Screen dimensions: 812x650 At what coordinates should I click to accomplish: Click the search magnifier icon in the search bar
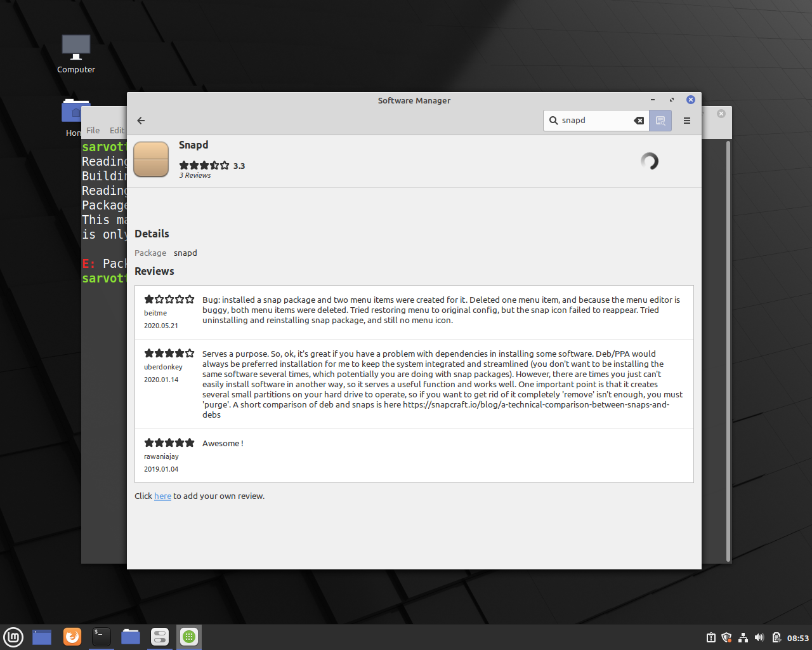[553, 120]
